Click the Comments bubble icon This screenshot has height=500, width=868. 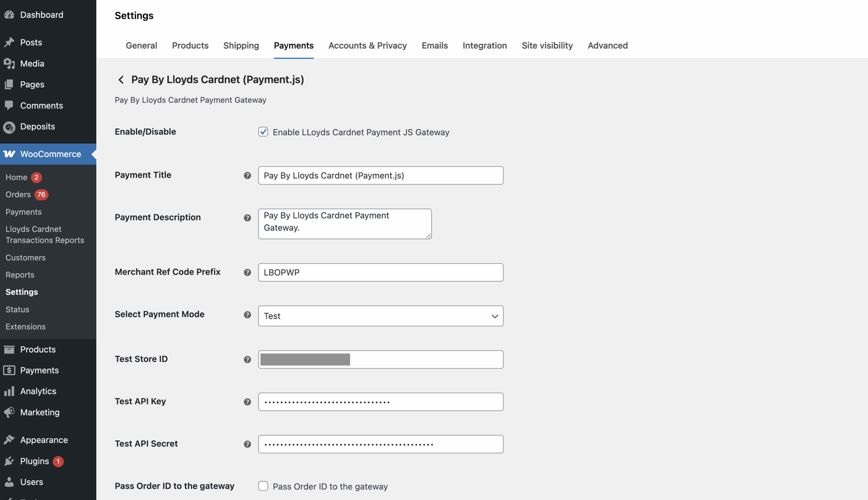(x=9, y=105)
